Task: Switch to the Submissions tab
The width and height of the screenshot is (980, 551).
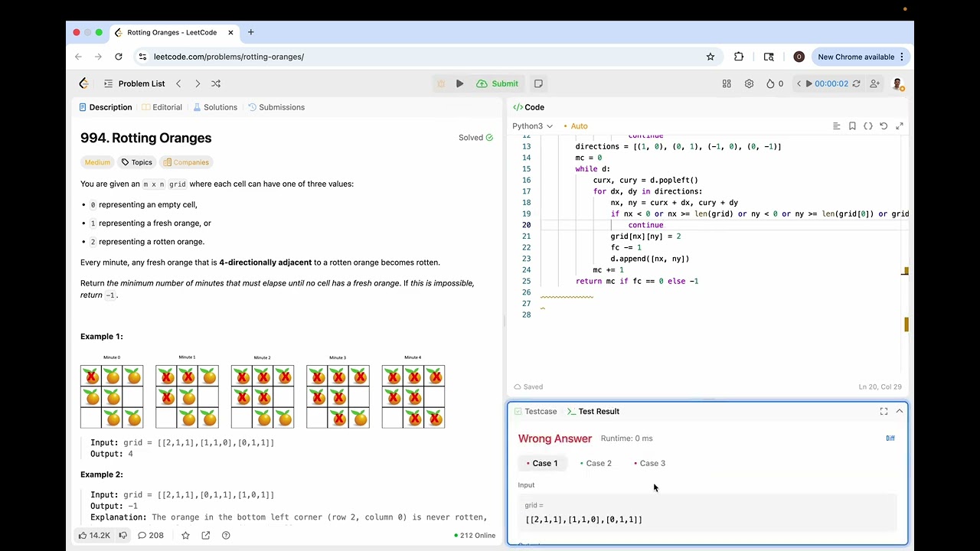Action: coord(276,107)
